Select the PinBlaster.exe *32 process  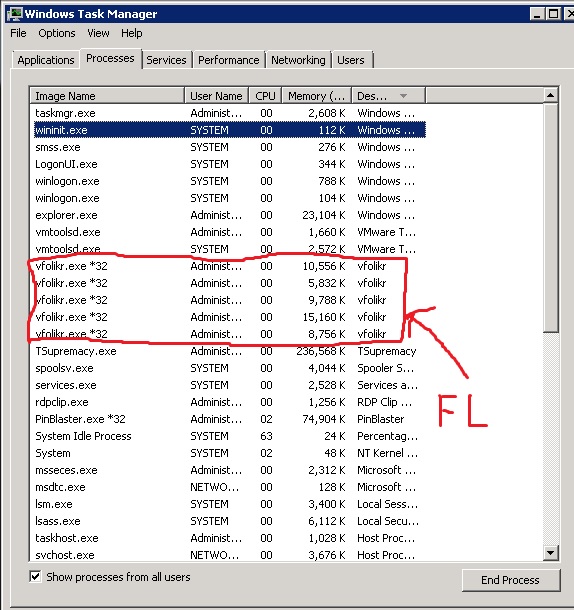pyautogui.click(x=228, y=419)
